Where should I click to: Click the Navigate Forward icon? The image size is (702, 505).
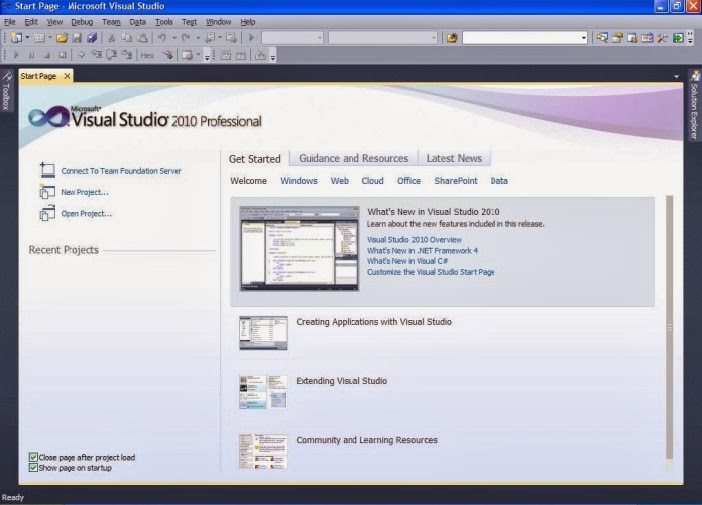[x=231, y=38]
